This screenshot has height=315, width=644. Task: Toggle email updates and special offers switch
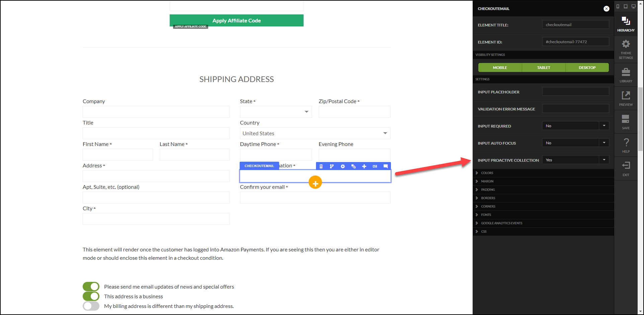pyautogui.click(x=91, y=287)
